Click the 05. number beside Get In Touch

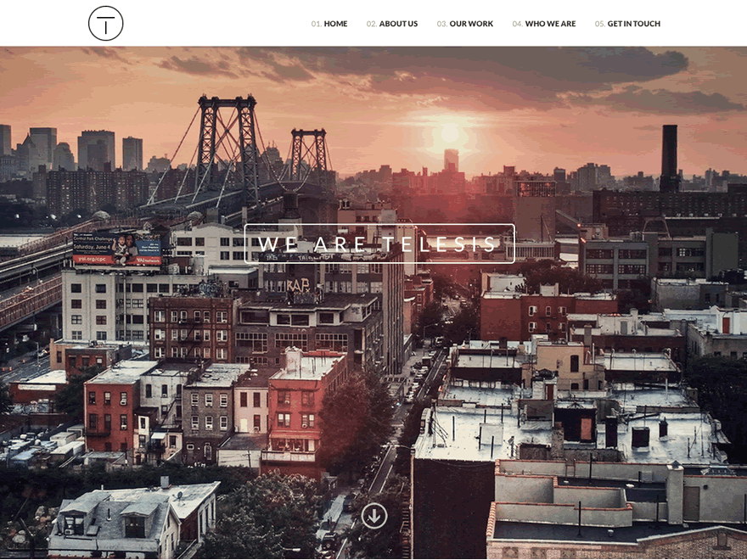coord(600,24)
